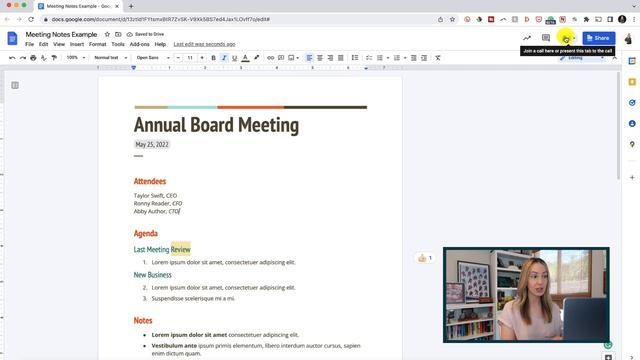Open 'Last edit was seconds ago' link
The image size is (640, 360).
(204, 44)
